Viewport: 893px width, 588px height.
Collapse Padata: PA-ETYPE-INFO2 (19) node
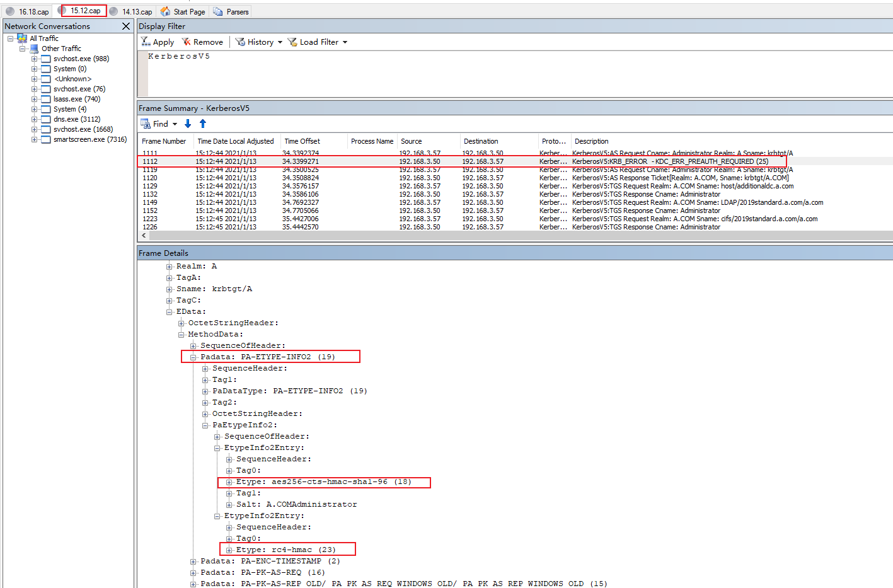tap(193, 357)
